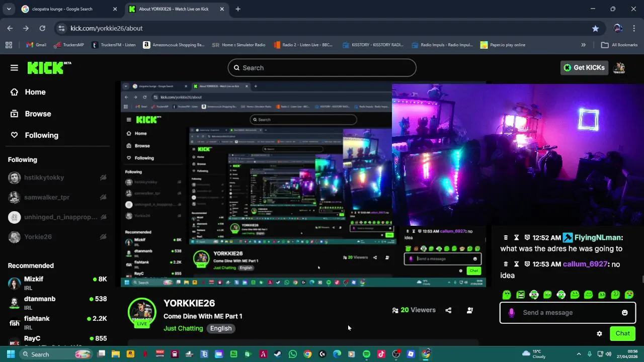Bookmark this page with star icon
Screen dimensions: 644x362
point(595,28)
